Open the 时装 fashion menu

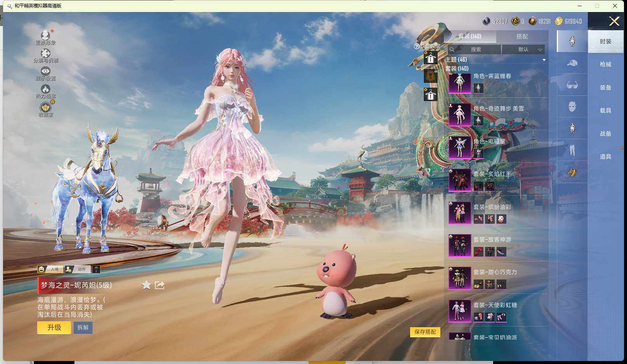coord(605,41)
